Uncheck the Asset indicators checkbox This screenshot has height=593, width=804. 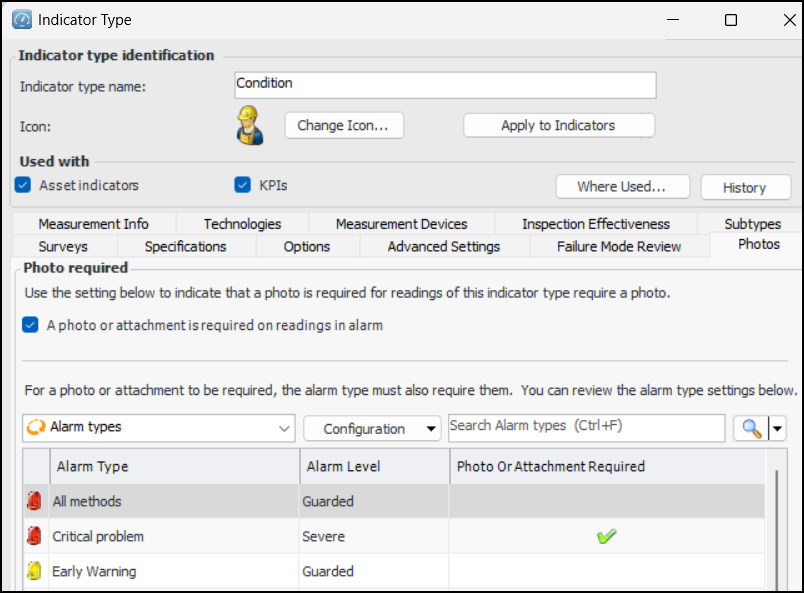[24, 185]
